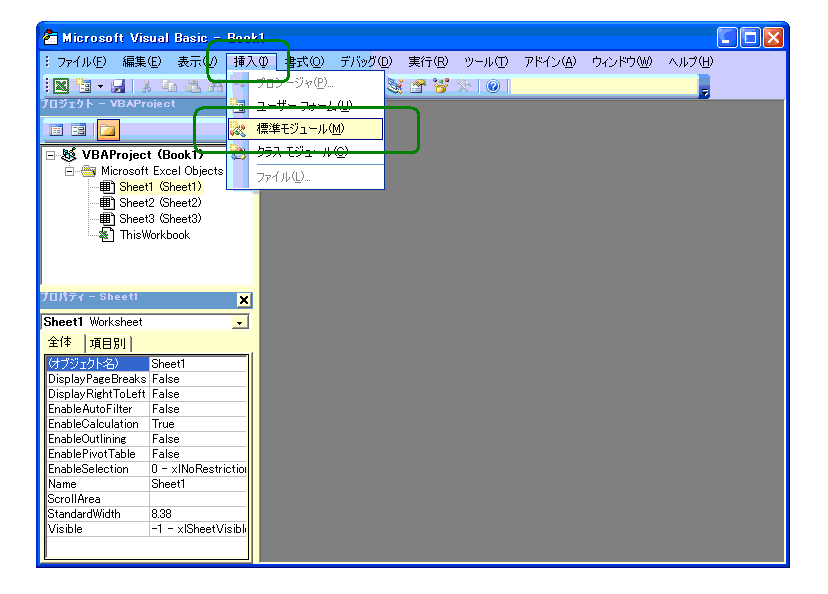Click the Paste icon in toolbar
This screenshot has height=594, width=828.
click(x=193, y=86)
